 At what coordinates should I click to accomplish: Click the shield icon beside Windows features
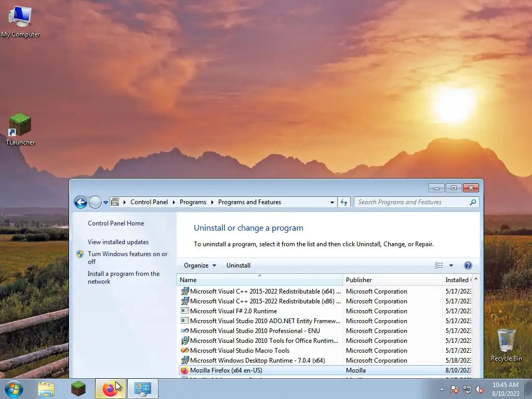[x=80, y=254]
